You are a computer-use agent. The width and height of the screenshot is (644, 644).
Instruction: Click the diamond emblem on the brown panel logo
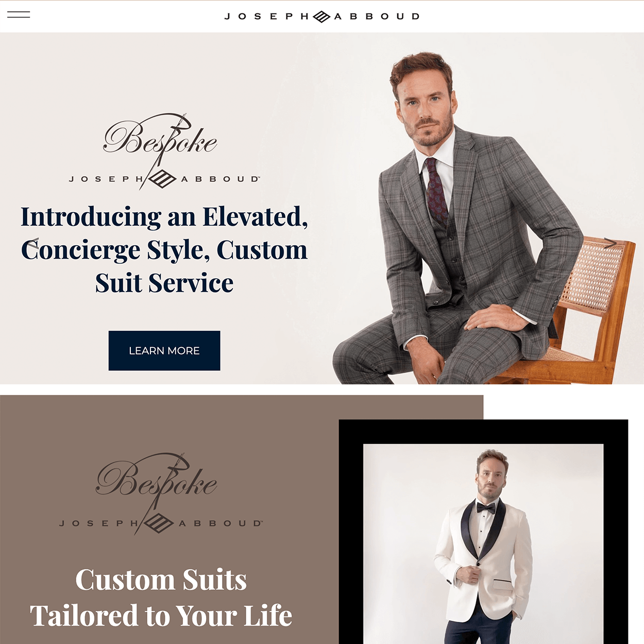tap(159, 523)
